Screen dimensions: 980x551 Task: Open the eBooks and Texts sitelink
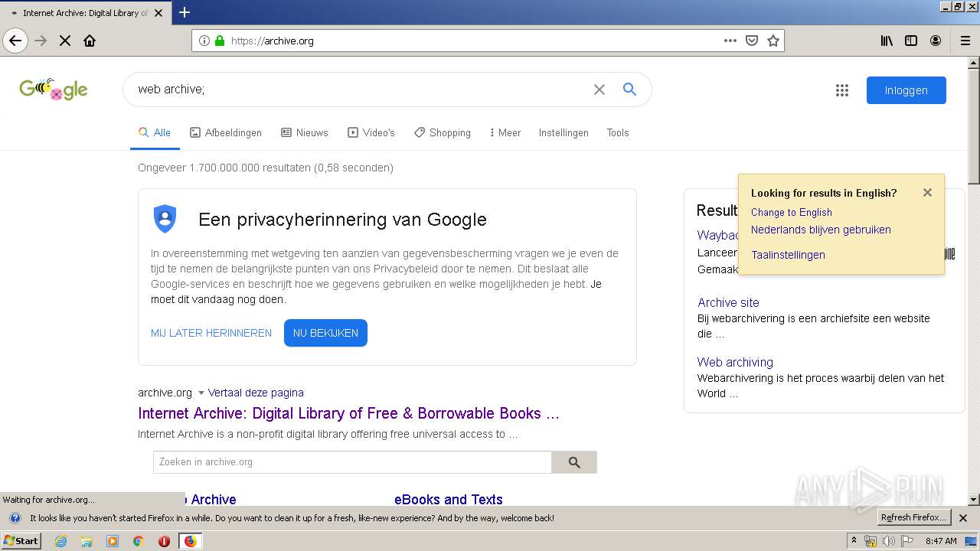(x=449, y=499)
